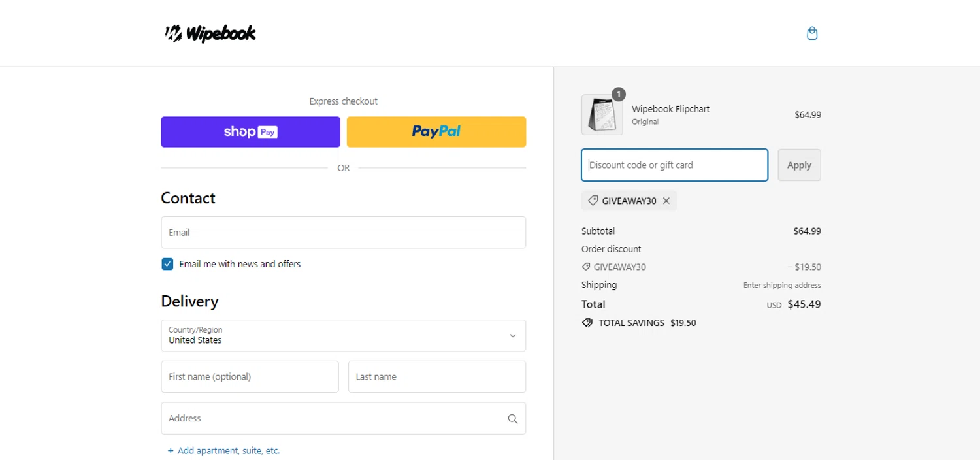Focus the Last name field
The height and width of the screenshot is (460, 980).
coord(437,377)
